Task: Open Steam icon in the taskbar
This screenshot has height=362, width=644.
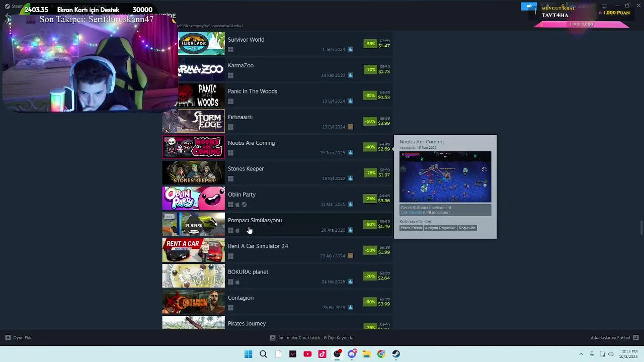Action: point(396,354)
